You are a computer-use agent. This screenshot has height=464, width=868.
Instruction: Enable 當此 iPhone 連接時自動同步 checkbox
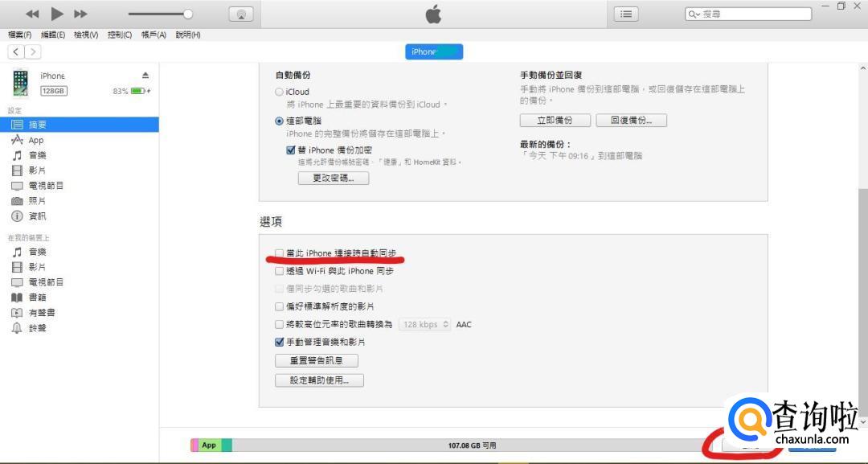[280, 253]
